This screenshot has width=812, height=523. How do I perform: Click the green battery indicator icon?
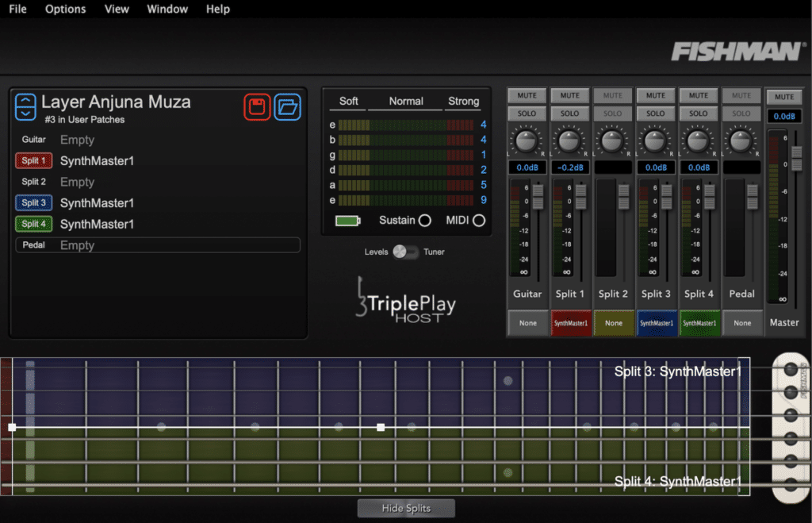[347, 221]
